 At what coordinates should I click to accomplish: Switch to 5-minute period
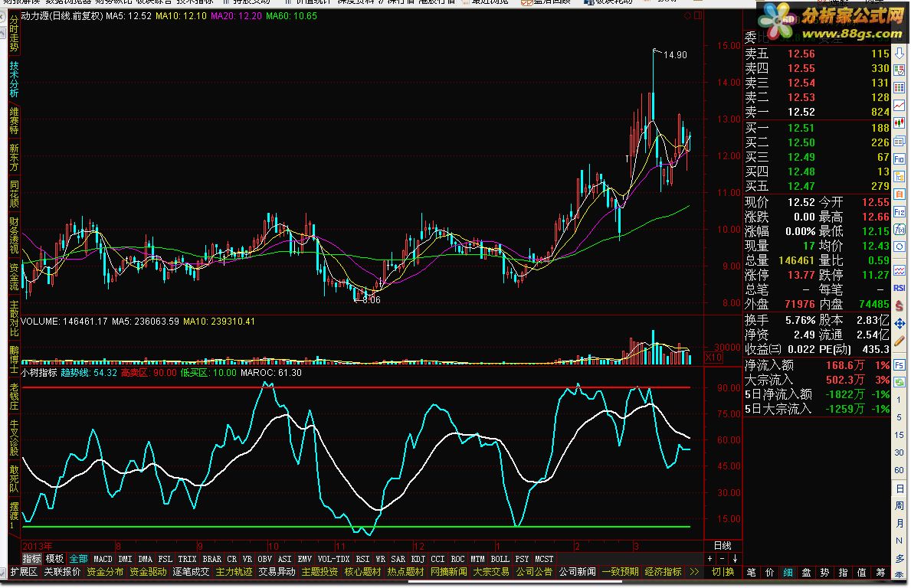pos(900,417)
